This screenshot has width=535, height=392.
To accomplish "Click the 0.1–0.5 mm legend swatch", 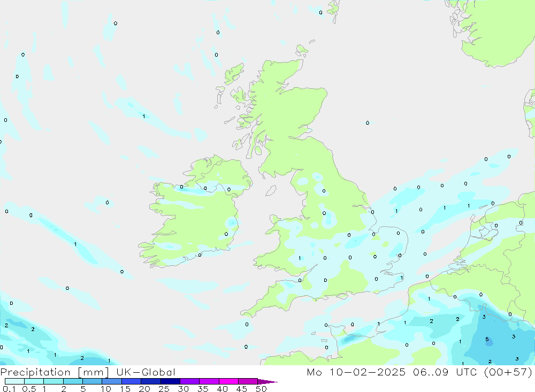I will 14,381.
